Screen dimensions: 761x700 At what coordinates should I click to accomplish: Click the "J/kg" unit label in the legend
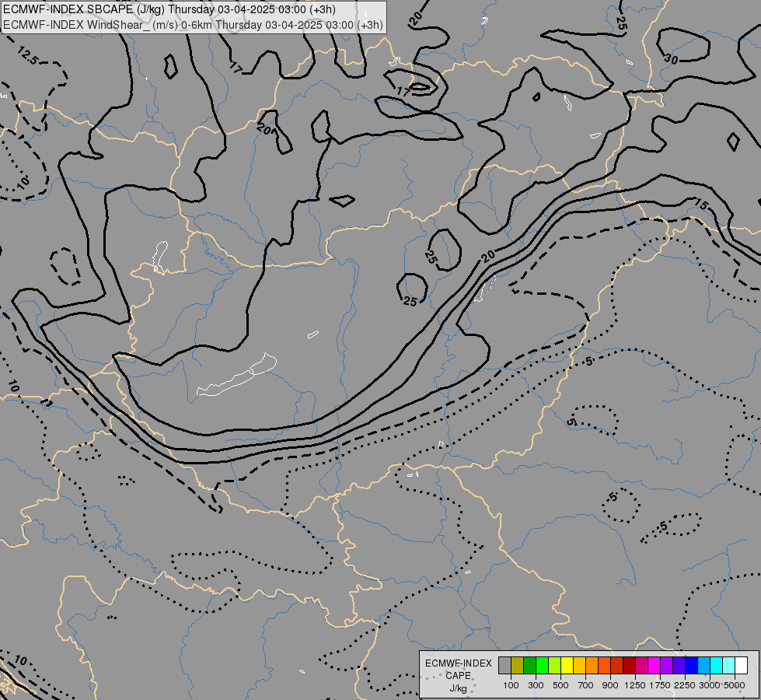coord(458,688)
